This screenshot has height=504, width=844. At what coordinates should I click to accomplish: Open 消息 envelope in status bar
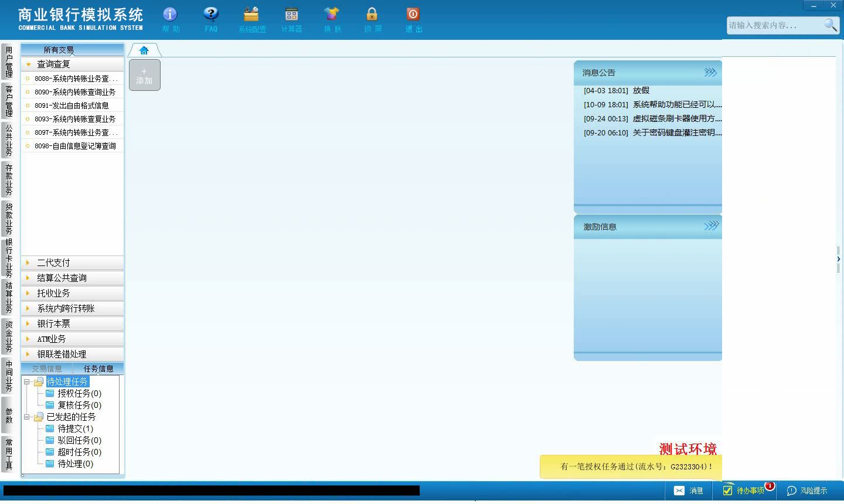[688, 491]
